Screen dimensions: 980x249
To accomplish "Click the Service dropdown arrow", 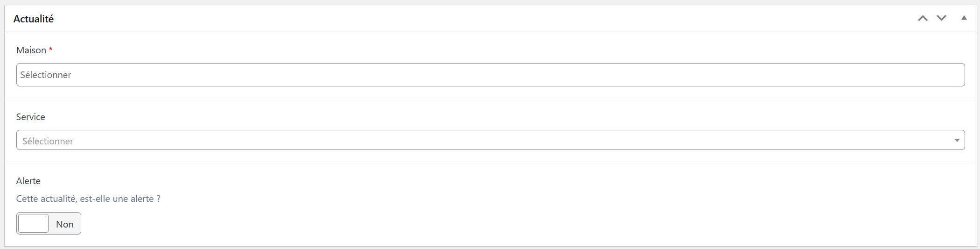I will (x=957, y=140).
